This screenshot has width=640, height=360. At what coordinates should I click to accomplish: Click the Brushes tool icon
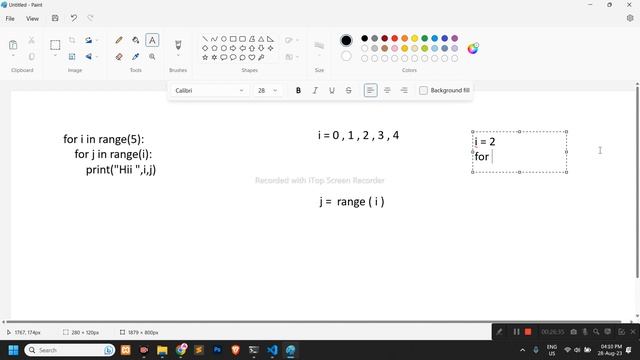coord(178,44)
